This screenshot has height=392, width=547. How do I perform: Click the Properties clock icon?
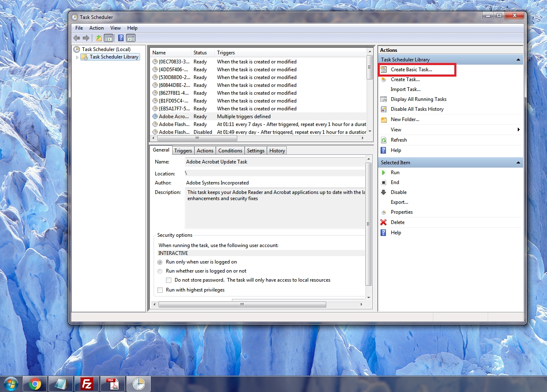pos(383,212)
